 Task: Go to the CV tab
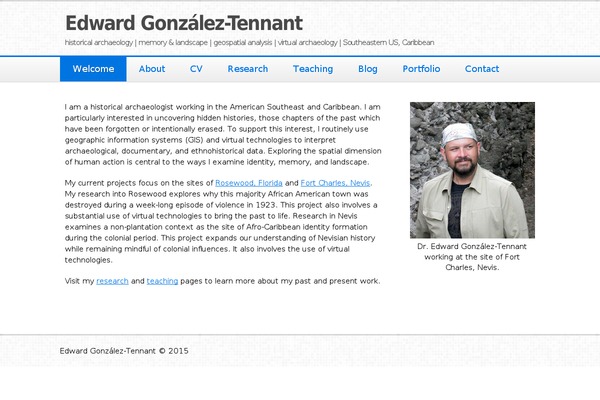pos(196,69)
